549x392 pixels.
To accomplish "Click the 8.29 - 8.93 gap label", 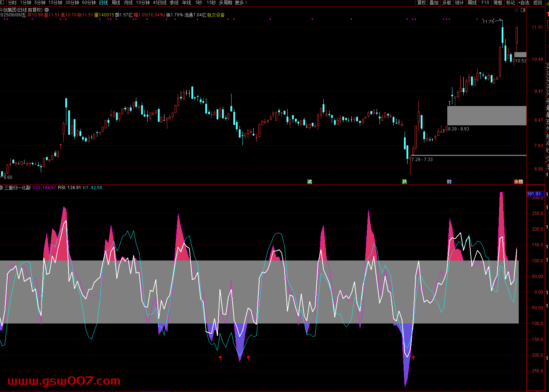I will click(459, 129).
